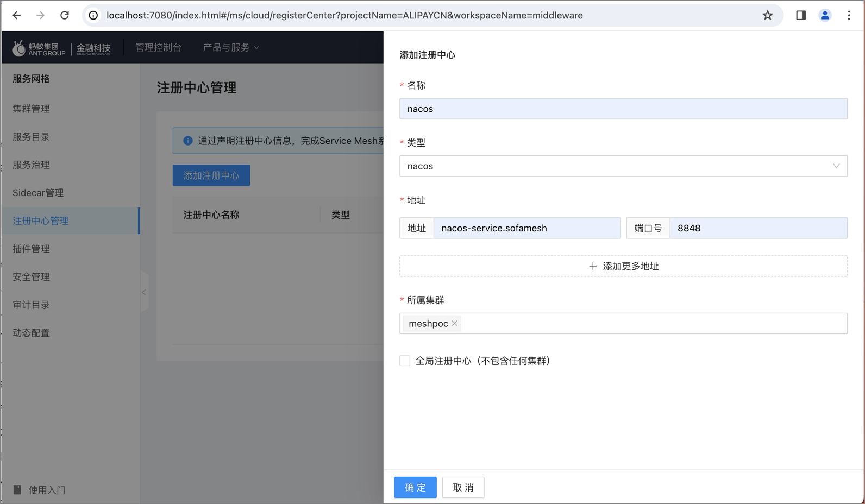865x504 pixels.
Task: Click the 服务网格 sidebar heading
Action: coord(31,79)
